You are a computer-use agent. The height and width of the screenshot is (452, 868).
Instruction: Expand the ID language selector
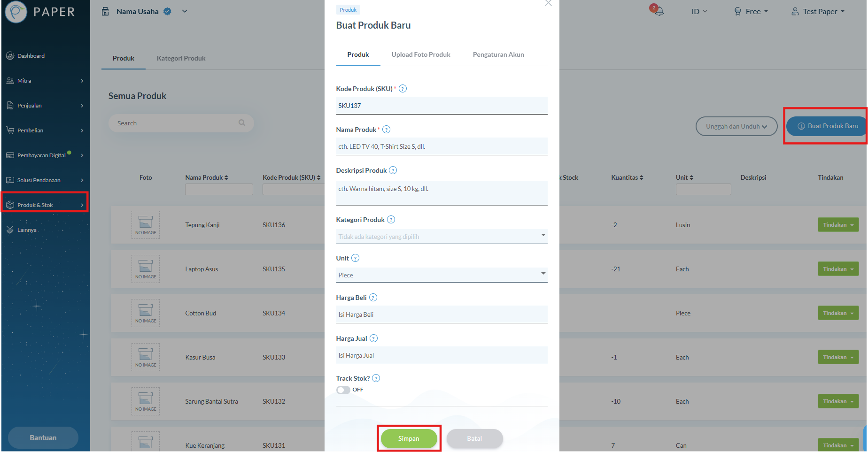[699, 11]
